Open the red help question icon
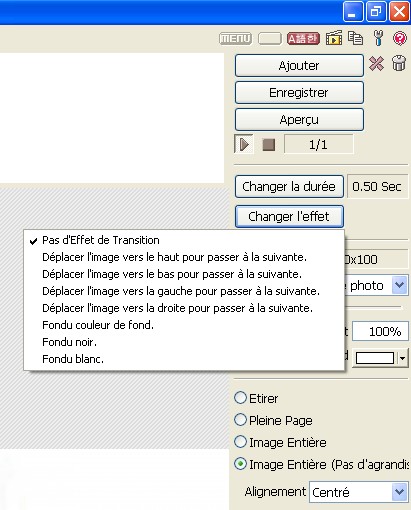 pyautogui.click(x=400, y=38)
